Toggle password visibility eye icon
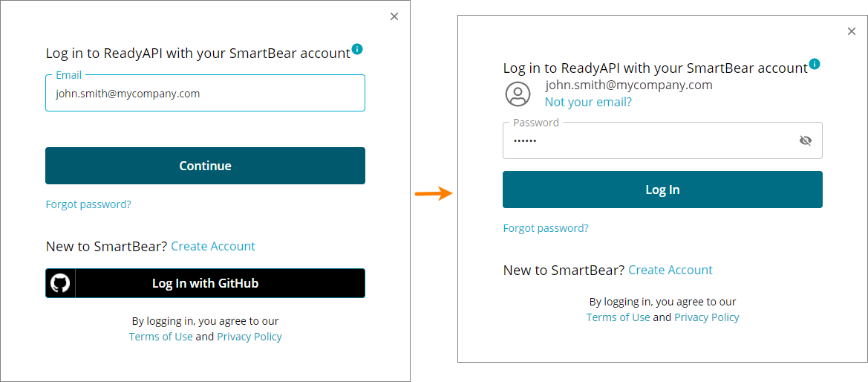Image resolution: width=868 pixels, height=382 pixels. point(805,140)
